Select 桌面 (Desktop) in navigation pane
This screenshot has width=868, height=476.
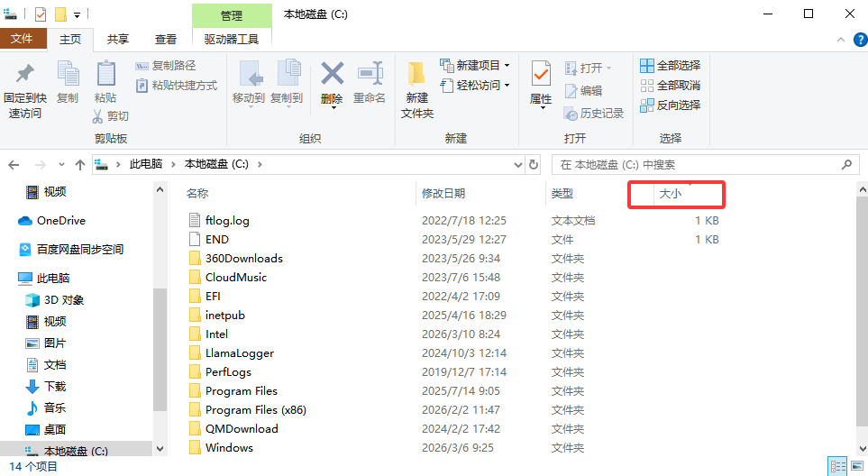pos(46,429)
